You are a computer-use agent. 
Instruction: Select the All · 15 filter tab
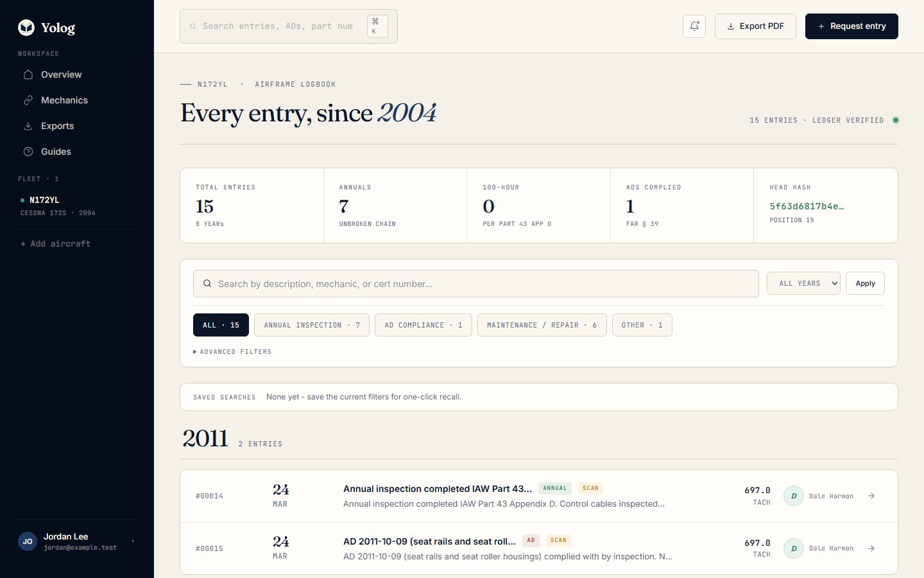[x=221, y=325]
